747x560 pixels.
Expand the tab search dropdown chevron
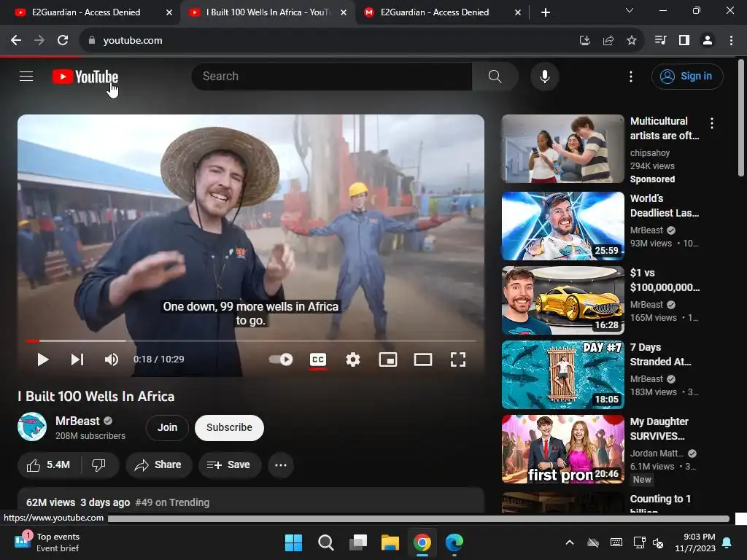tap(630, 10)
